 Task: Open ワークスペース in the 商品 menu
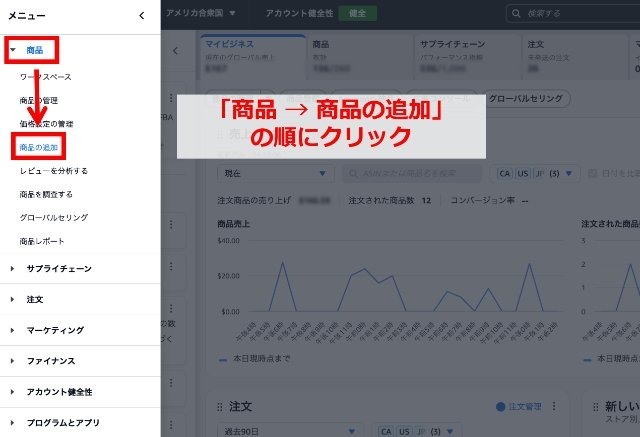point(46,77)
